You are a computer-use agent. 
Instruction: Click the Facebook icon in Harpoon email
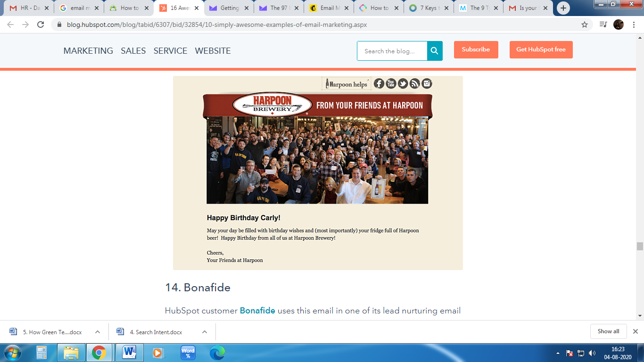(x=379, y=83)
